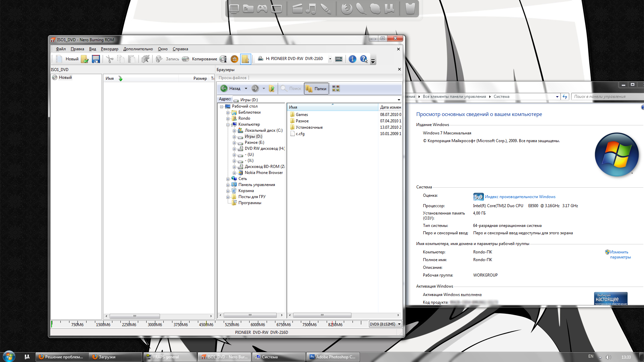Select Разное (E:) in folder tree
This screenshot has height=362, width=644.
pyautogui.click(x=254, y=142)
